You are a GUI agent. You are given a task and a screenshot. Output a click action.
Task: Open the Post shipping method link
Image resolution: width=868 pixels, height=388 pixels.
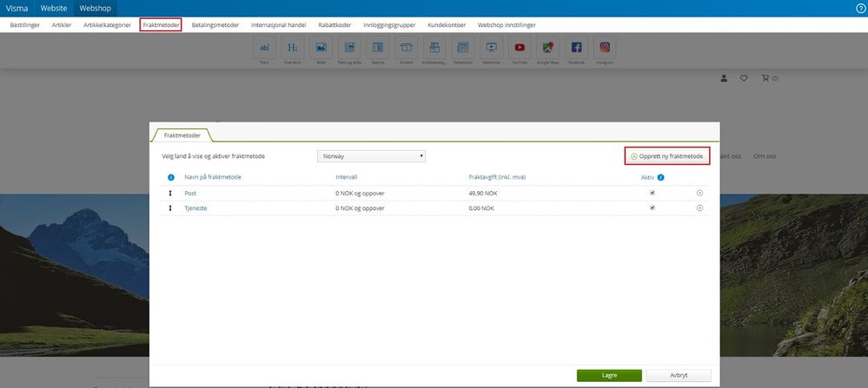pyautogui.click(x=190, y=193)
